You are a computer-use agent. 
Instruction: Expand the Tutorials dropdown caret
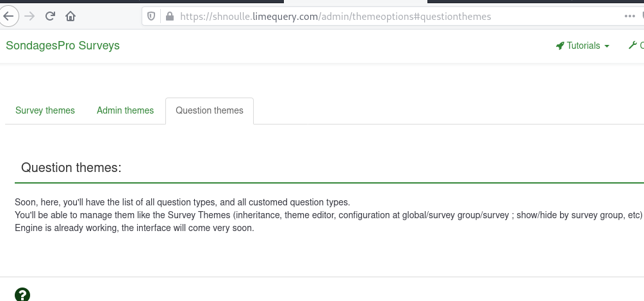pos(607,46)
